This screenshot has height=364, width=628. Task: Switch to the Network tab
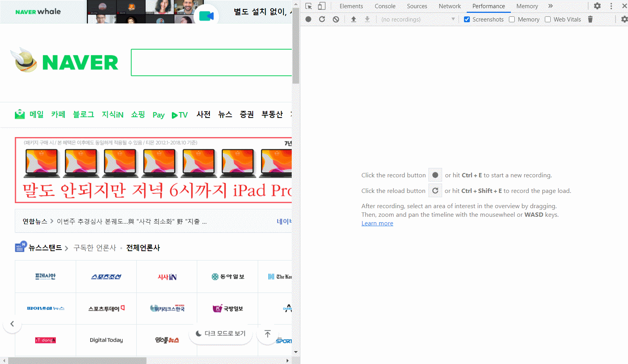click(x=450, y=6)
